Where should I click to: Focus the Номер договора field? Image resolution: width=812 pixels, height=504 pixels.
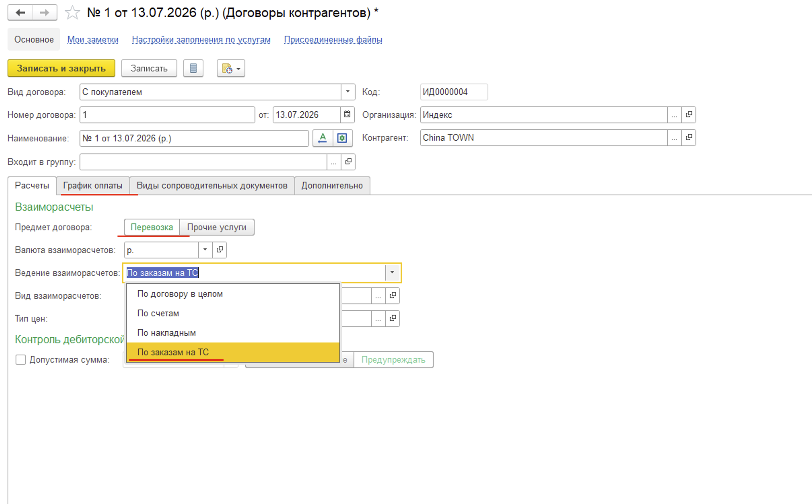pos(167,115)
